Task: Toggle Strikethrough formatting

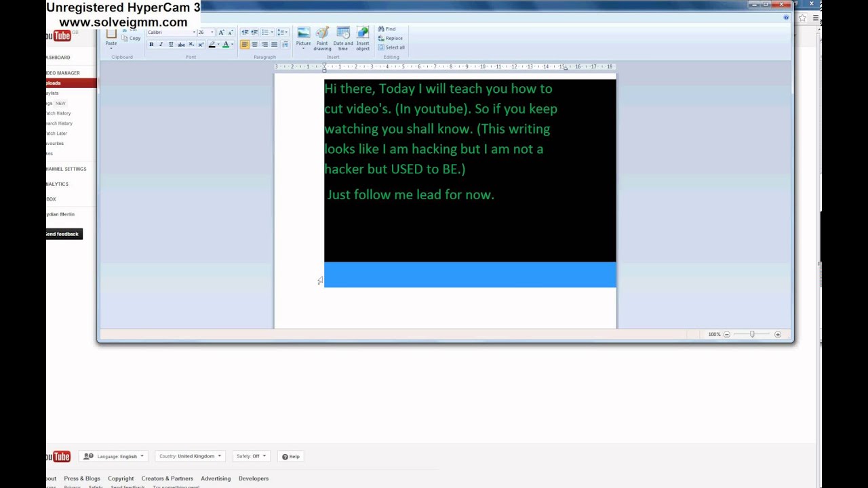Action: [181, 45]
